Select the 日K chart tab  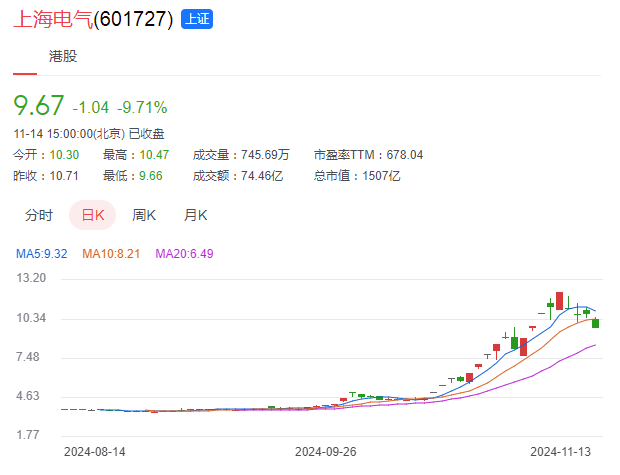93,215
